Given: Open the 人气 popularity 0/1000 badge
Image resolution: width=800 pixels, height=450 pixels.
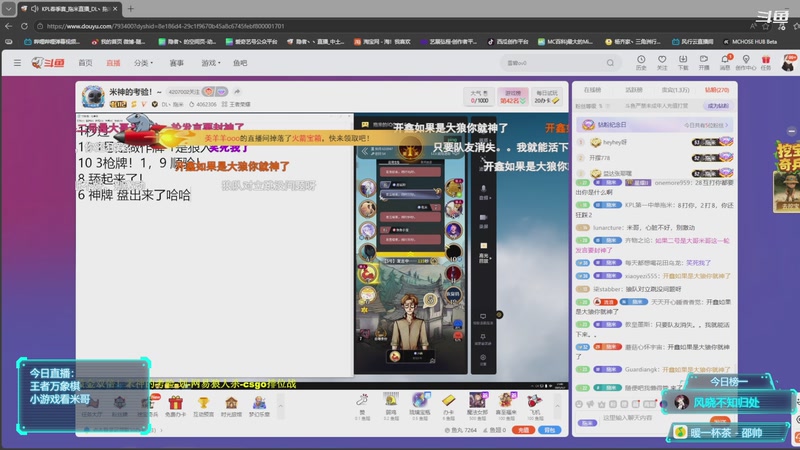Looking at the screenshot, I should pos(479,96).
